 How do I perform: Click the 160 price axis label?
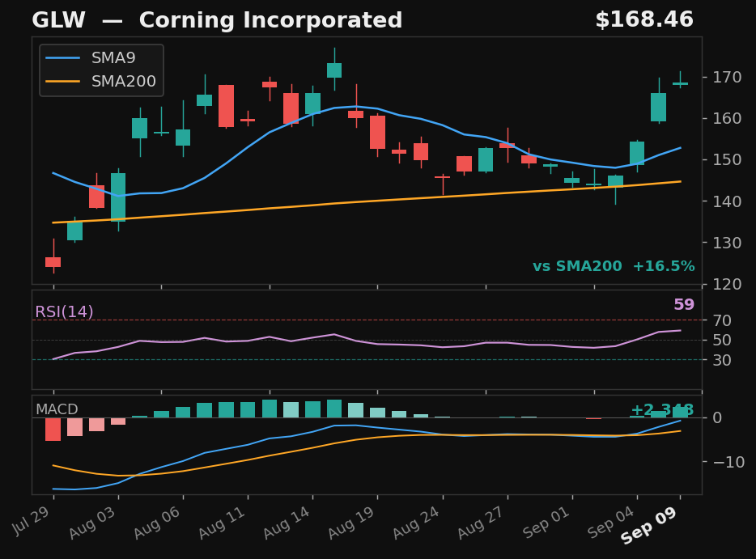[x=727, y=119]
